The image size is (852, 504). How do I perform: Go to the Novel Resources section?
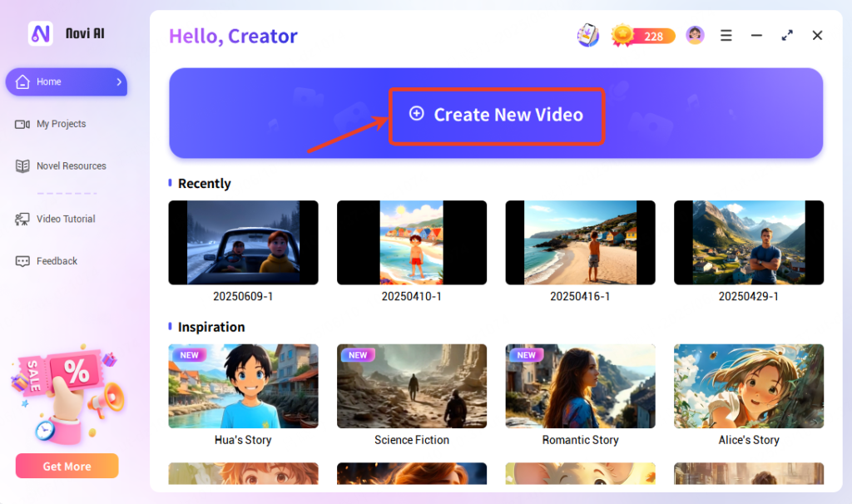71,166
